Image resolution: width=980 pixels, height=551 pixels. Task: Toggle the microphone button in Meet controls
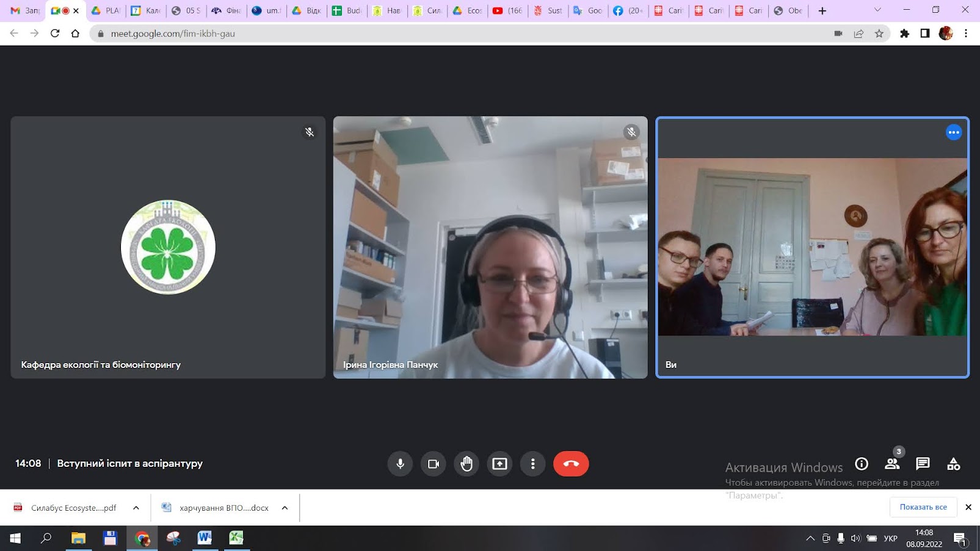pos(400,464)
